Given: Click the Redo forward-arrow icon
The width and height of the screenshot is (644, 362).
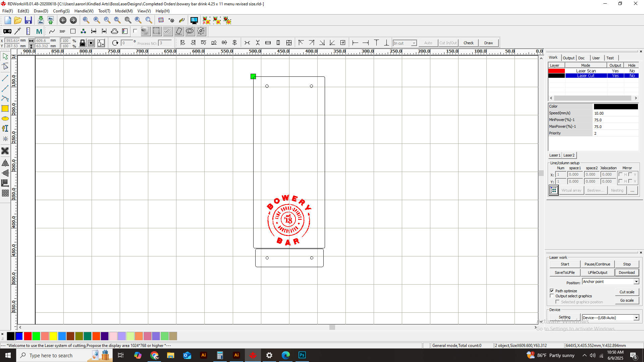Looking at the screenshot, I should point(73,20).
